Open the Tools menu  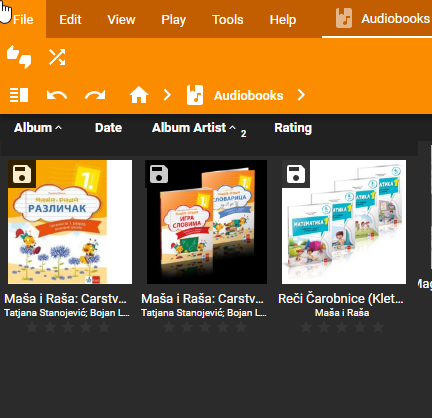point(228,19)
